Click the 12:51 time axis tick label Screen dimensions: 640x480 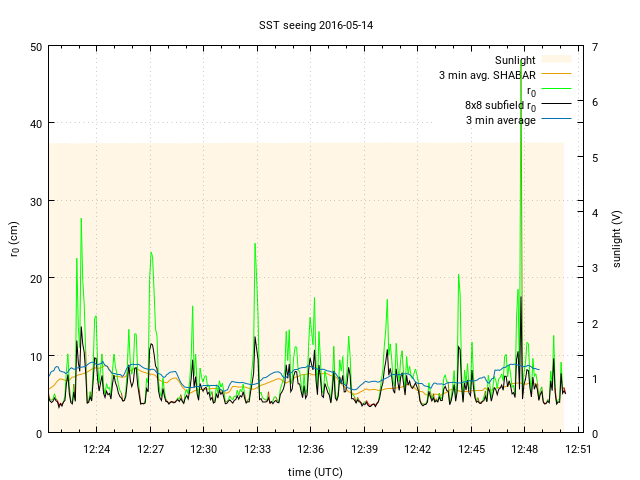coord(578,450)
